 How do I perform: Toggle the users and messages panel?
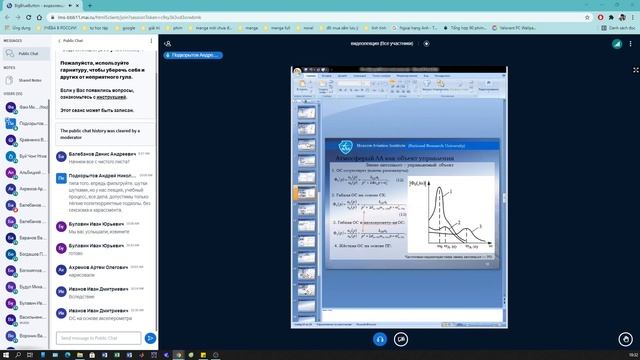pos(167,44)
